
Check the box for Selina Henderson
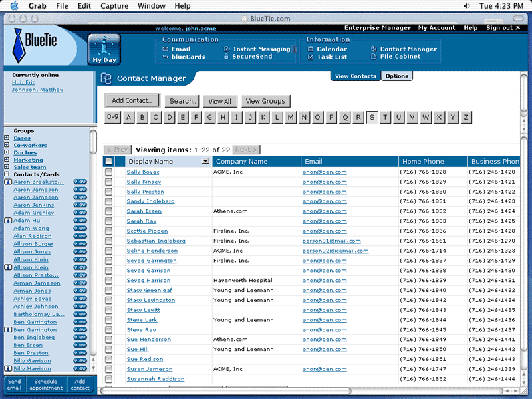108,251
